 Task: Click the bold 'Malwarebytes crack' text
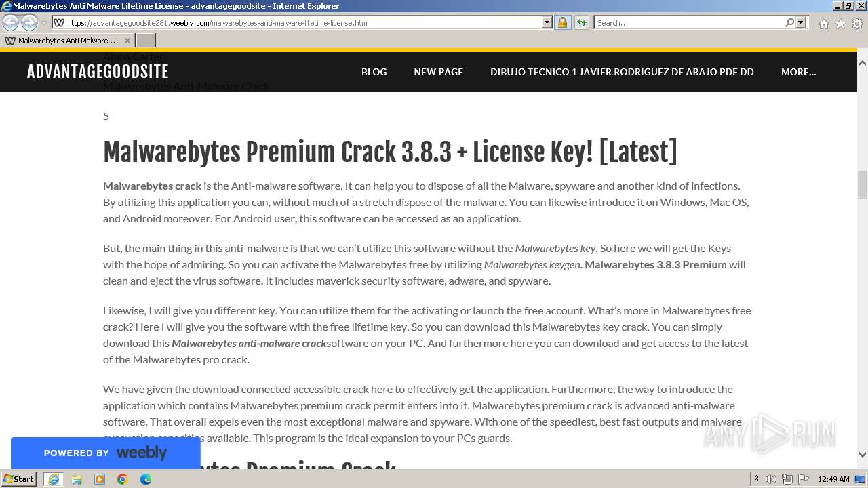[153, 186]
